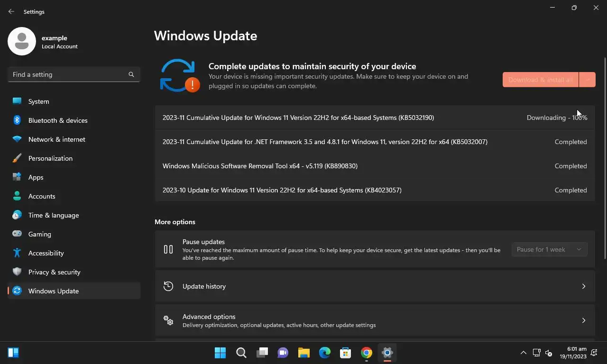Launch Google Chrome from the taskbar
Image resolution: width=607 pixels, height=364 pixels.
click(x=367, y=353)
